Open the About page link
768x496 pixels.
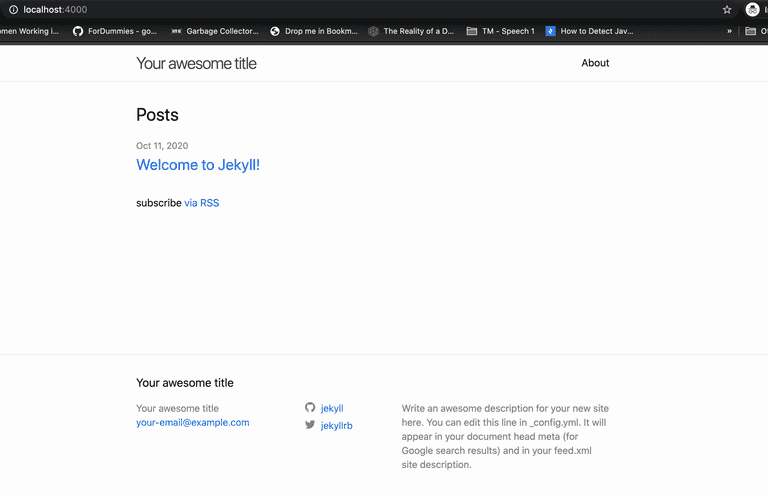[595, 63]
